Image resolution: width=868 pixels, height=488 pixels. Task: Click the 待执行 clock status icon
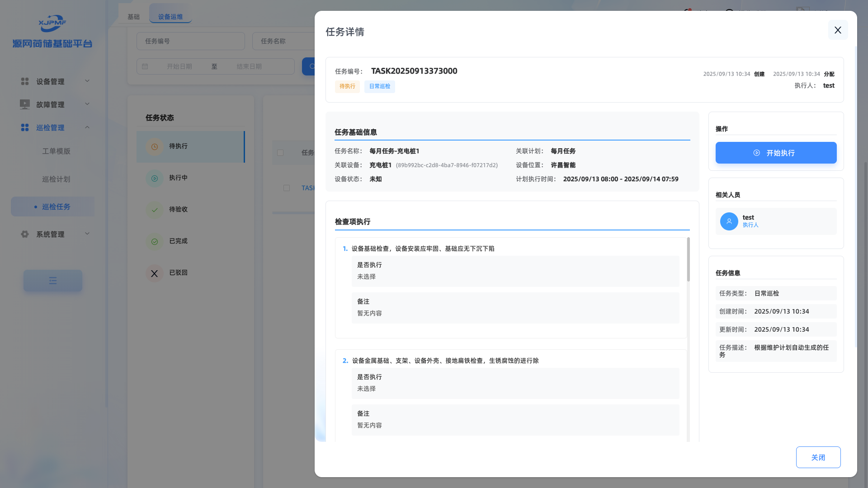154,147
